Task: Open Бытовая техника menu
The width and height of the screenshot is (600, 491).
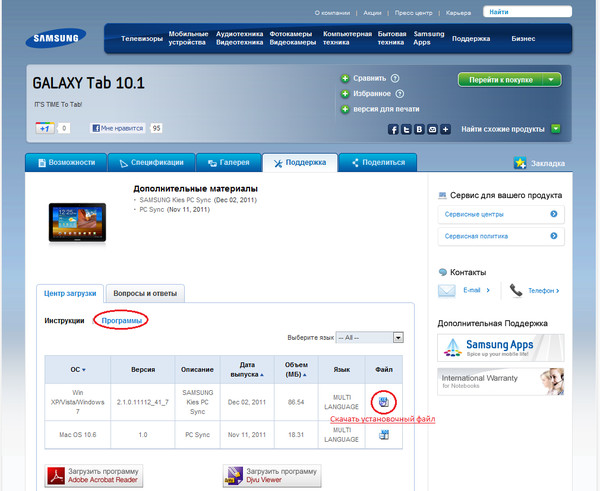Action: [392, 38]
